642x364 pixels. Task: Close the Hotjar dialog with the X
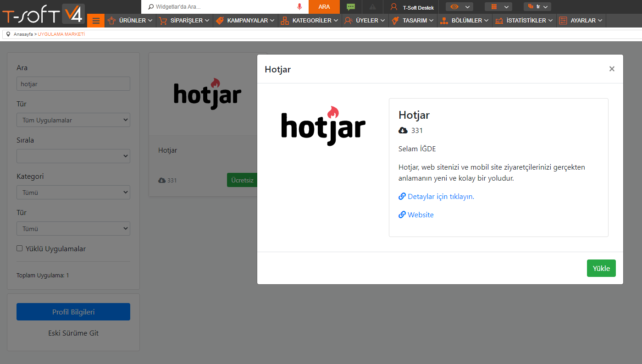click(612, 69)
